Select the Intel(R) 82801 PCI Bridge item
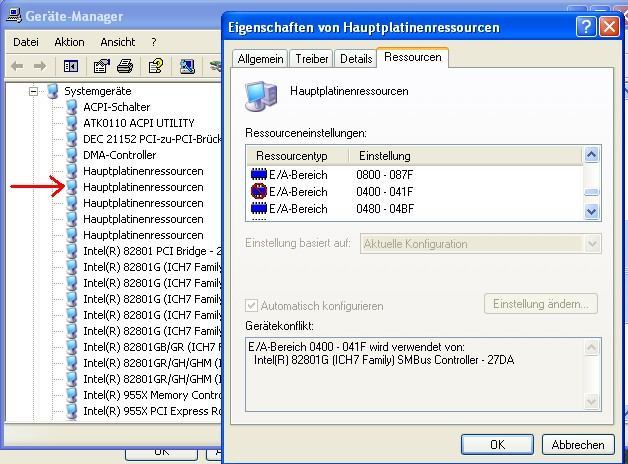The width and height of the screenshot is (628, 464). [x=152, y=251]
